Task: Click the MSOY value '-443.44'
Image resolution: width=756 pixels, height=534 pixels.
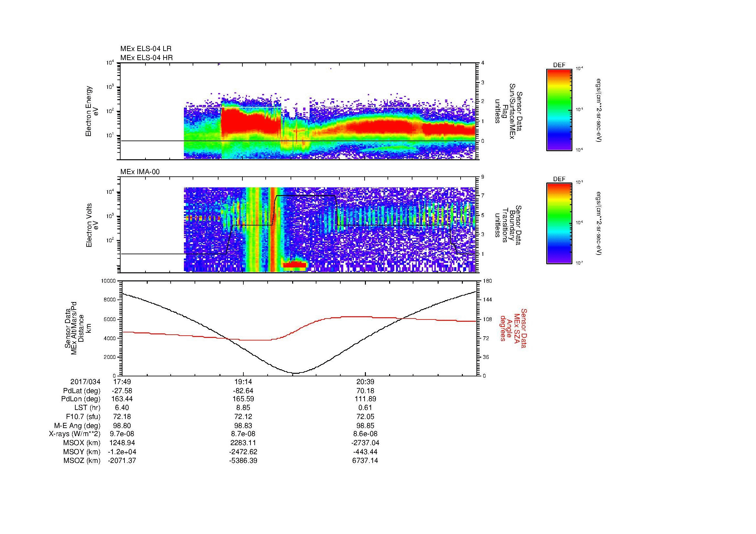Action: 365,452
